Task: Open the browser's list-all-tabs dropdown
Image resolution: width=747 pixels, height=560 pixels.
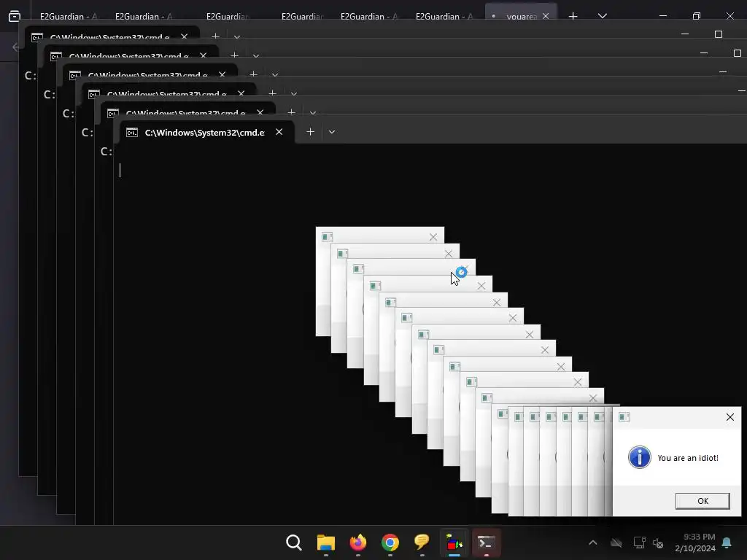Action: [602, 16]
